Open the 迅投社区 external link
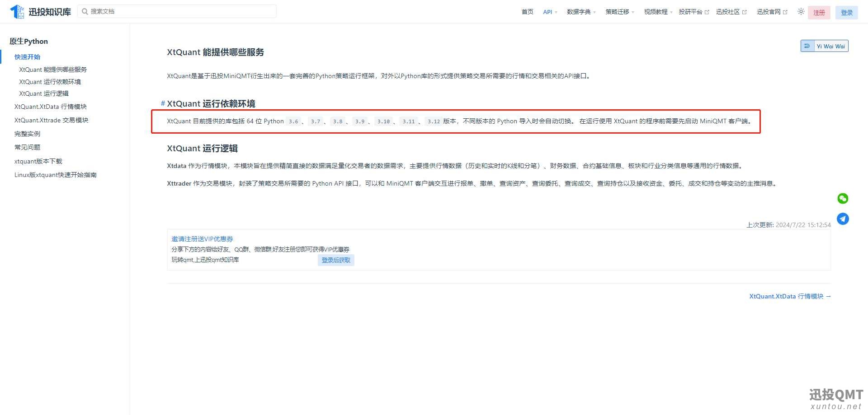The image size is (868, 415). (731, 12)
